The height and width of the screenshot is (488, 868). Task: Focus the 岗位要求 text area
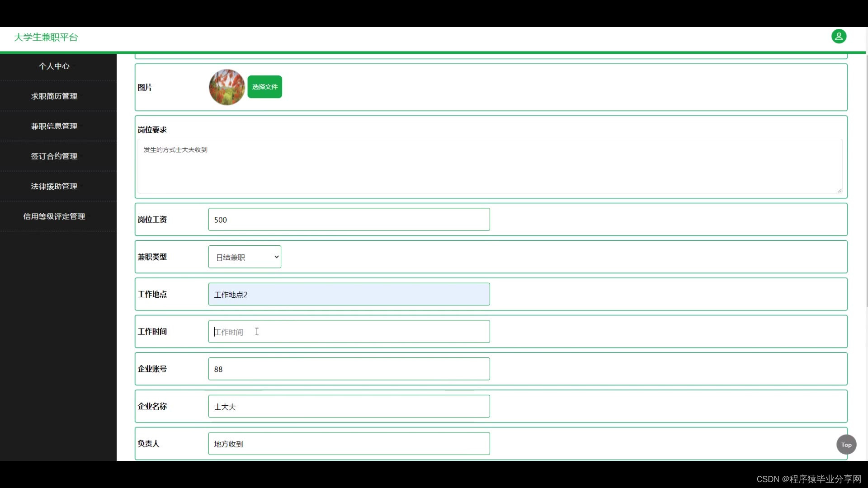[489, 166]
